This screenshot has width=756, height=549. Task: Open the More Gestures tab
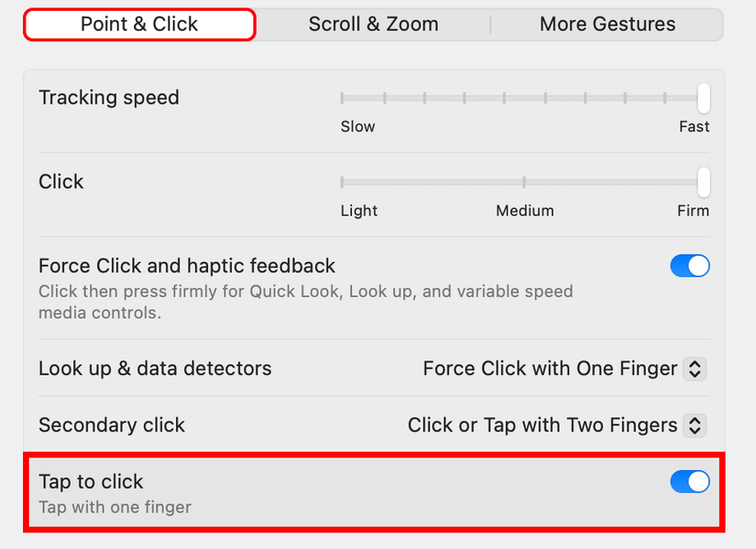coord(607,24)
